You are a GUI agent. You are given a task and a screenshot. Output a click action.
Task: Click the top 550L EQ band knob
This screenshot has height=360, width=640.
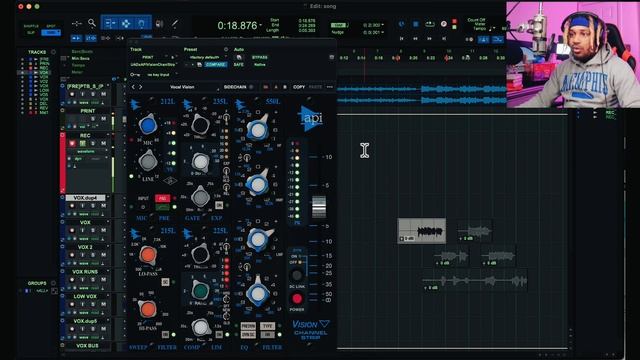(x=258, y=129)
